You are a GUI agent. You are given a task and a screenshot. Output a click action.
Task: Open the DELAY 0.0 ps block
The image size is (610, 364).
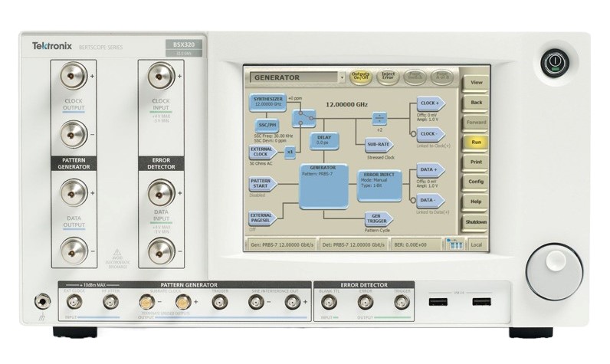[x=324, y=139]
